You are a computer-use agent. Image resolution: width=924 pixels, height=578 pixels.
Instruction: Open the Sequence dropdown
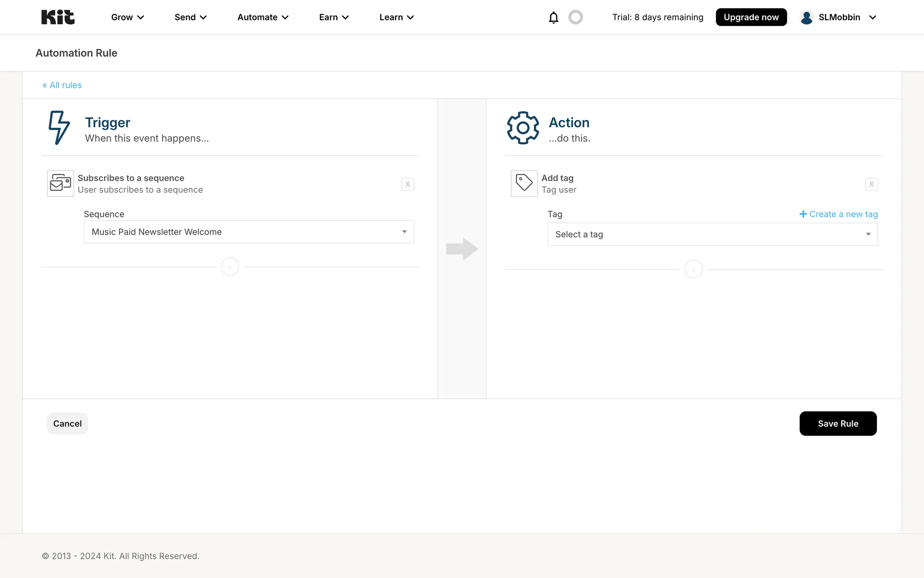(x=249, y=232)
